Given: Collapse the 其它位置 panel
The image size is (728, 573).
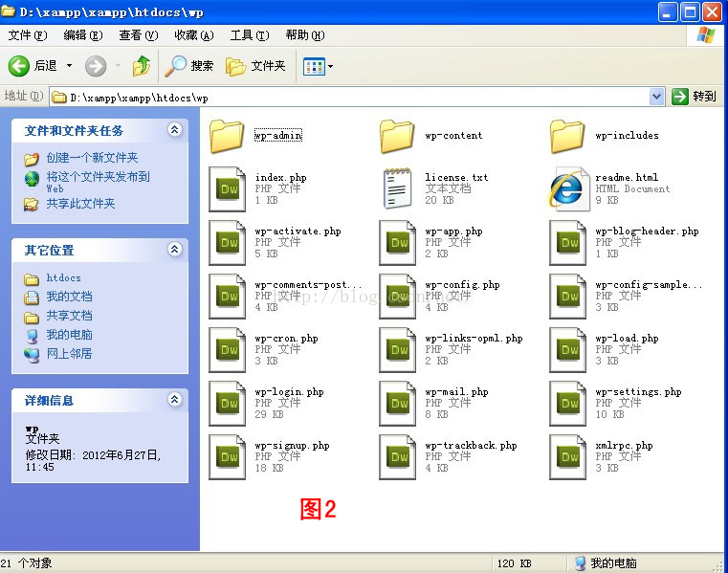Looking at the screenshot, I should tap(174, 250).
